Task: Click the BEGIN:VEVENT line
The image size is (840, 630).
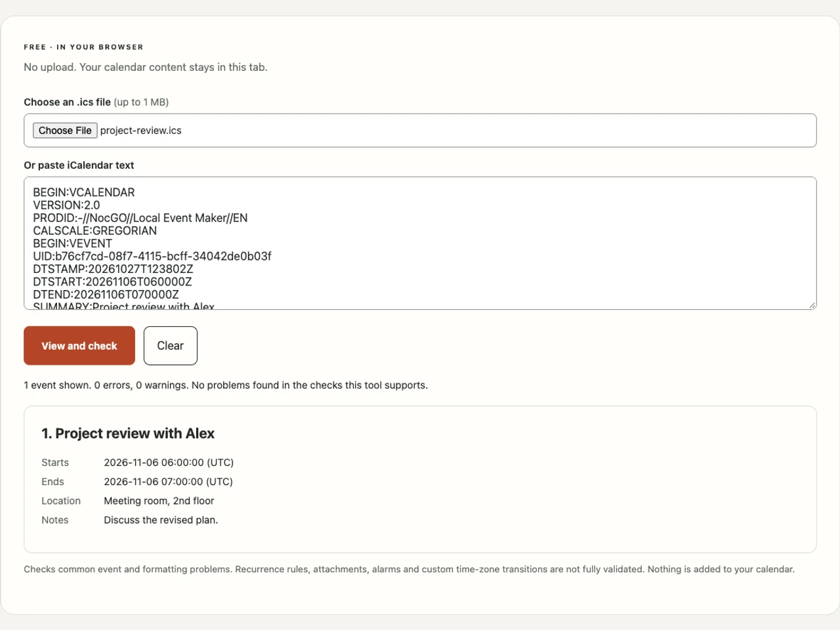Action: pos(73,243)
